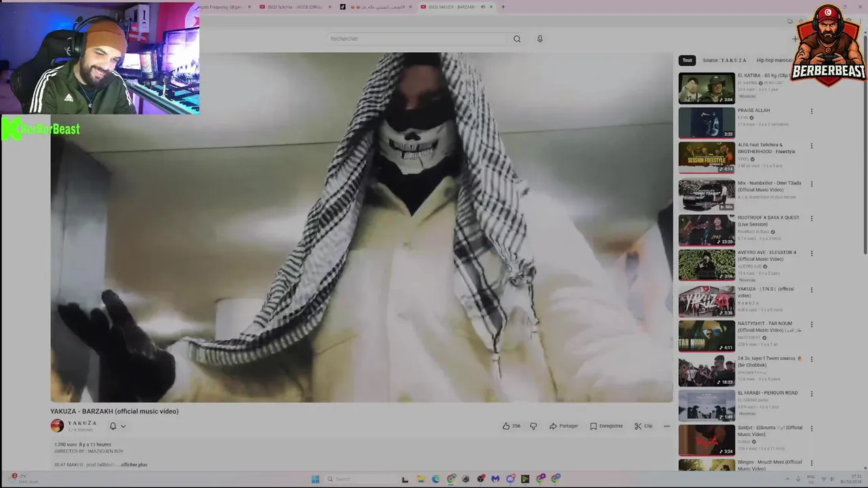
Task: Open more options for 4LFA Freestyle
Action: point(811,146)
